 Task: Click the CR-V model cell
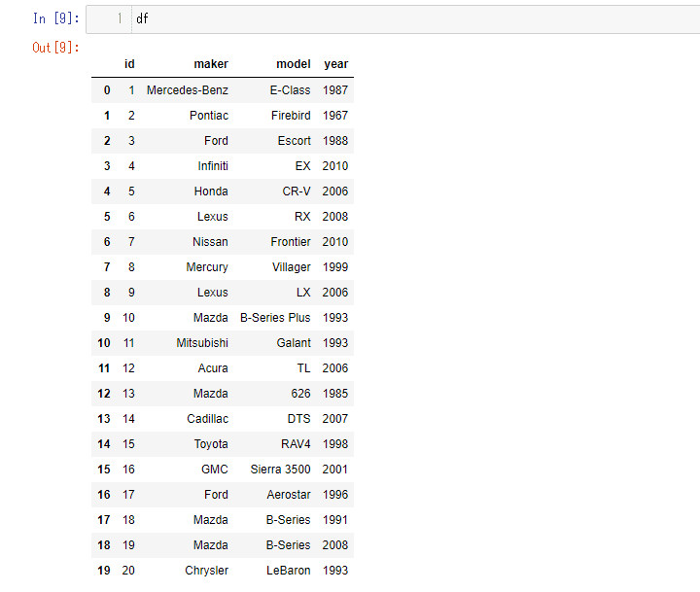tap(297, 192)
